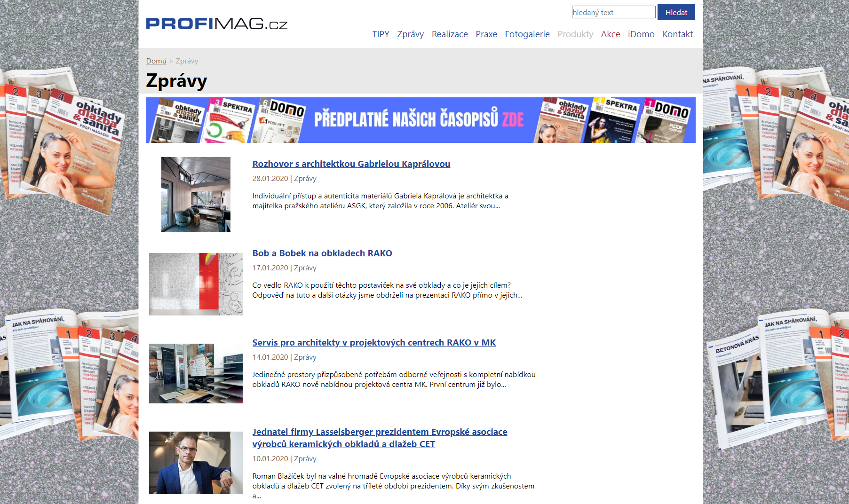Open the Servis pro architekty article
Image resolution: width=849 pixels, height=504 pixels.
click(373, 343)
